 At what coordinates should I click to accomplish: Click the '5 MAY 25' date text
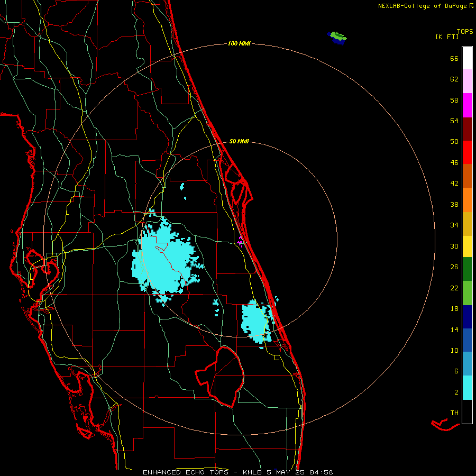(x=286, y=472)
